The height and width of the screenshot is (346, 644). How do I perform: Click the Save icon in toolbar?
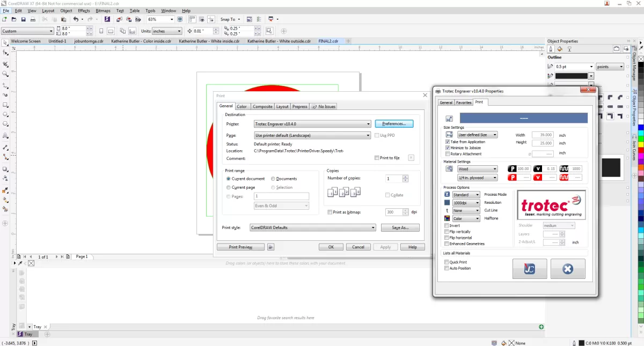(x=23, y=19)
